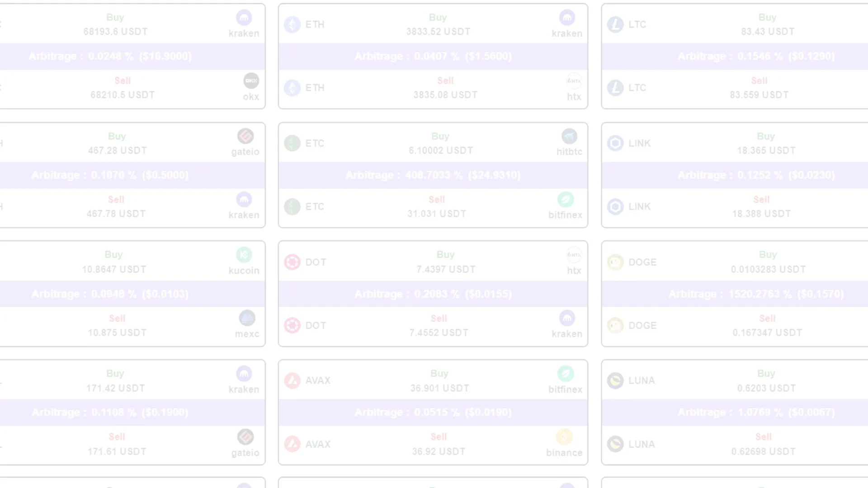Click the LUNA arbitrage 1.0769 % banner
The width and height of the screenshot is (868, 488).
(756, 413)
